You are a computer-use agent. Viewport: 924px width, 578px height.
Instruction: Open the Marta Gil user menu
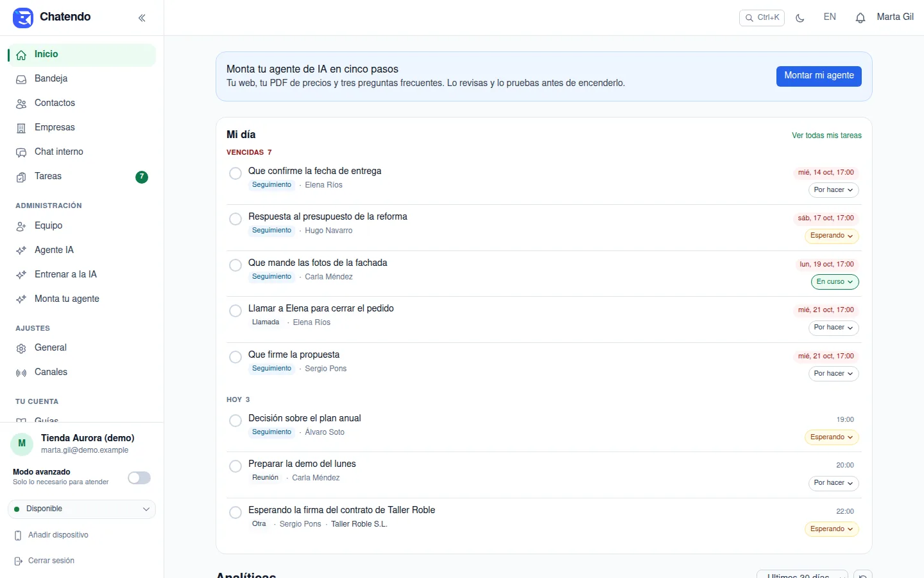pos(895,17)
